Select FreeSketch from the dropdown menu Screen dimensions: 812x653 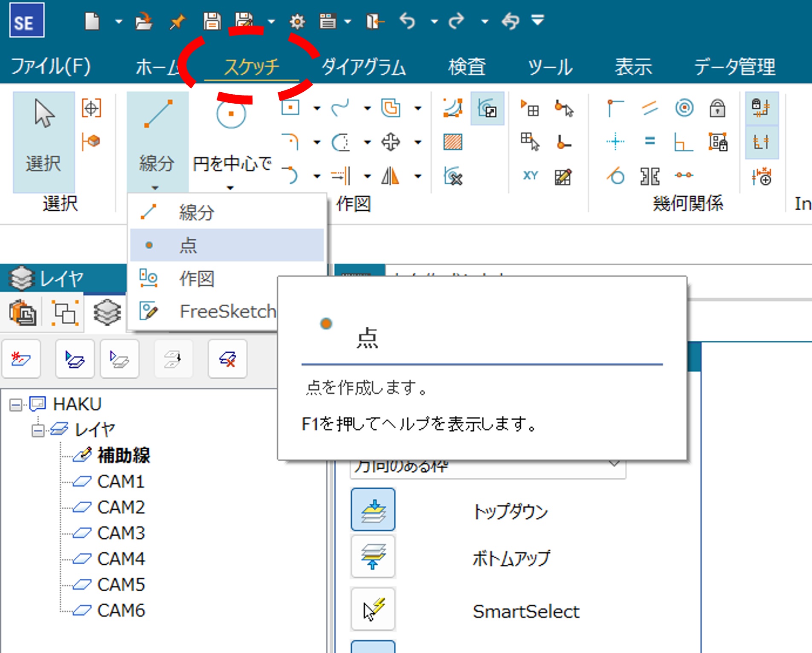point(227,311)
